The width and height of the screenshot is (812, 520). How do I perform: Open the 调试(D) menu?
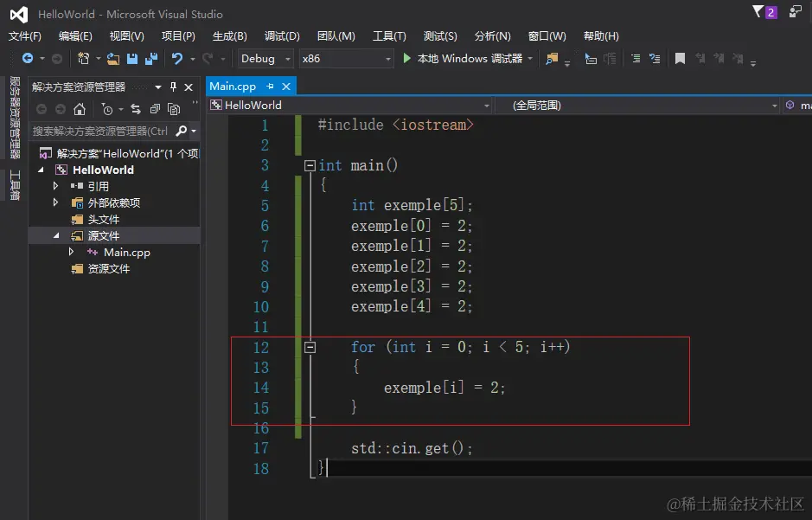282,36
